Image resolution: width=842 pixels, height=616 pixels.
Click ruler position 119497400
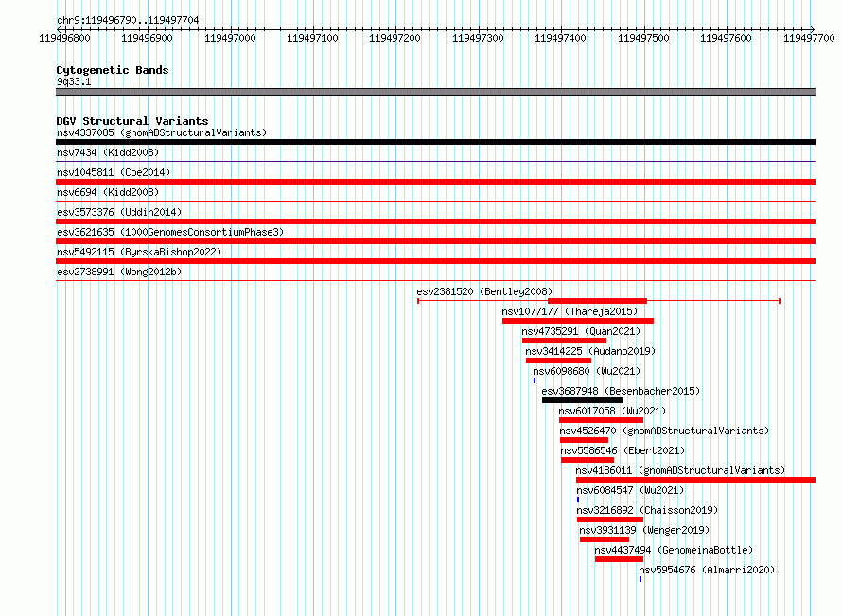point(561,38)
